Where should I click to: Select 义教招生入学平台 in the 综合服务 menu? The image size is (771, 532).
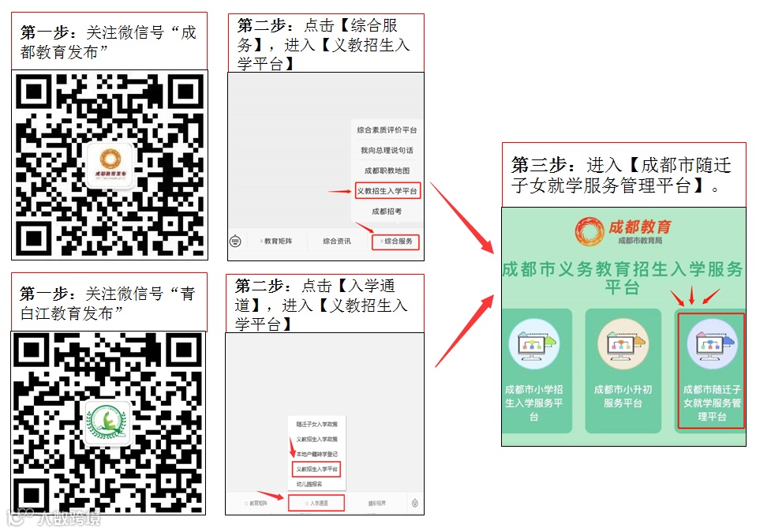[387, 191]
